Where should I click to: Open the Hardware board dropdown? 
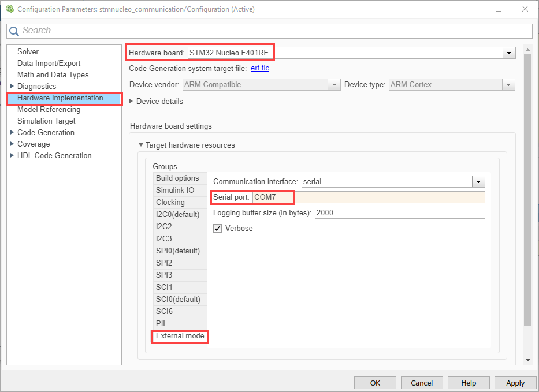(509, 53)
